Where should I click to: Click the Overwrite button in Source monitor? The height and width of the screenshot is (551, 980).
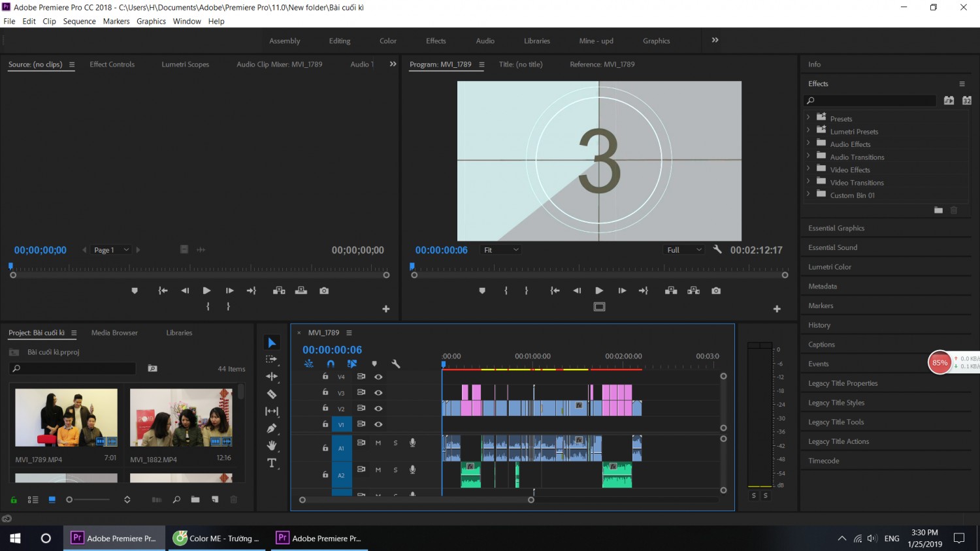coord(301,291)
